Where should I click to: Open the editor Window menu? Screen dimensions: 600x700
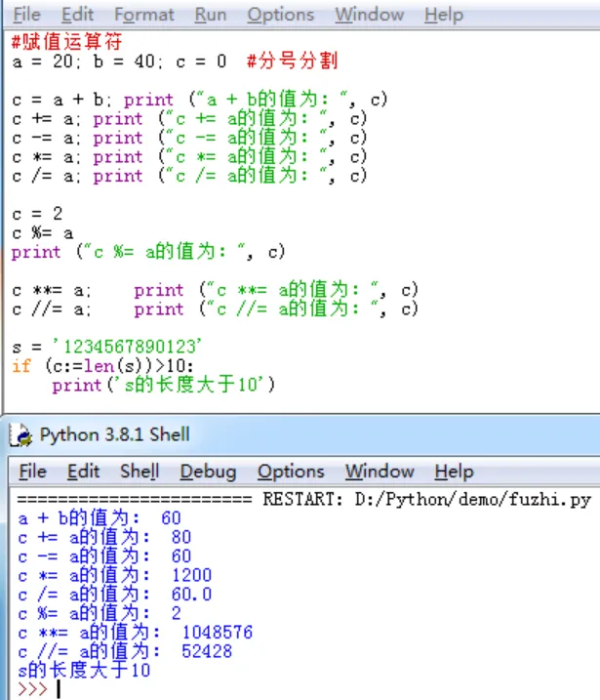tap(370, 15)
